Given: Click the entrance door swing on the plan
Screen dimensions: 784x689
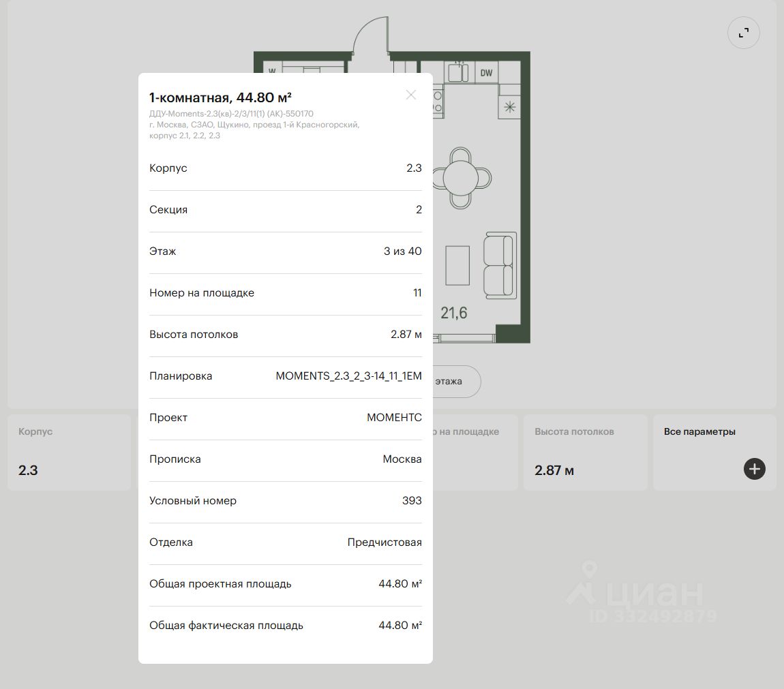Looking at the screenshot, I should [370, 35].
